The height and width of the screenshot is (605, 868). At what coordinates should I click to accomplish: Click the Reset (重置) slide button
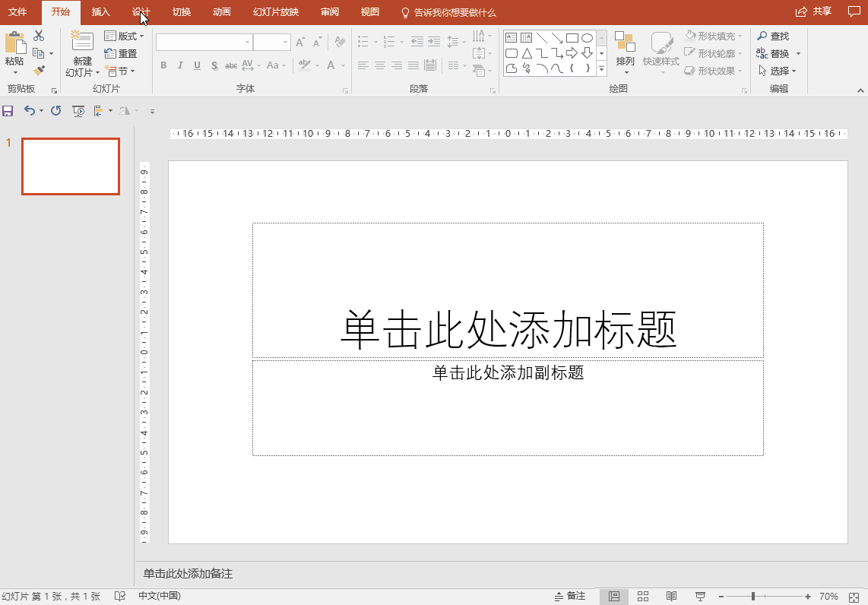(x=121, y=53)
